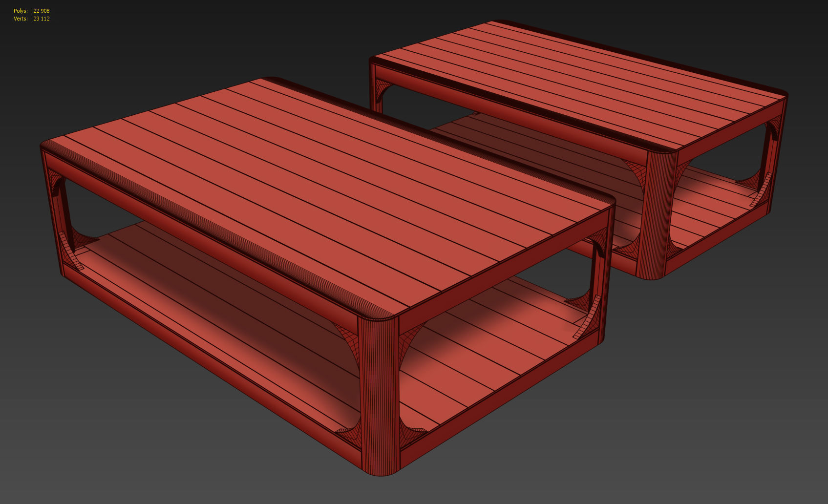The height and width of the screenshot is (504, 828).
Task: Select the Polys count 22 908 value
Action: (x=42, y=11)
